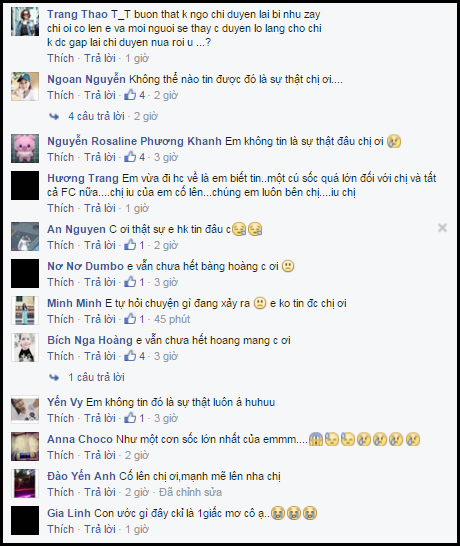Open Nguyễn Rosaline Phương Khanh's profile name

[134, 141]
